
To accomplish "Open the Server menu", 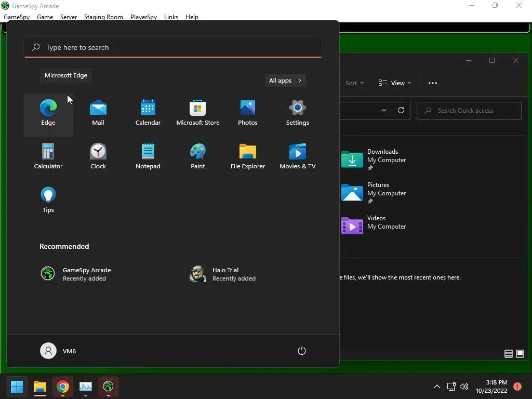I will 69,17.
